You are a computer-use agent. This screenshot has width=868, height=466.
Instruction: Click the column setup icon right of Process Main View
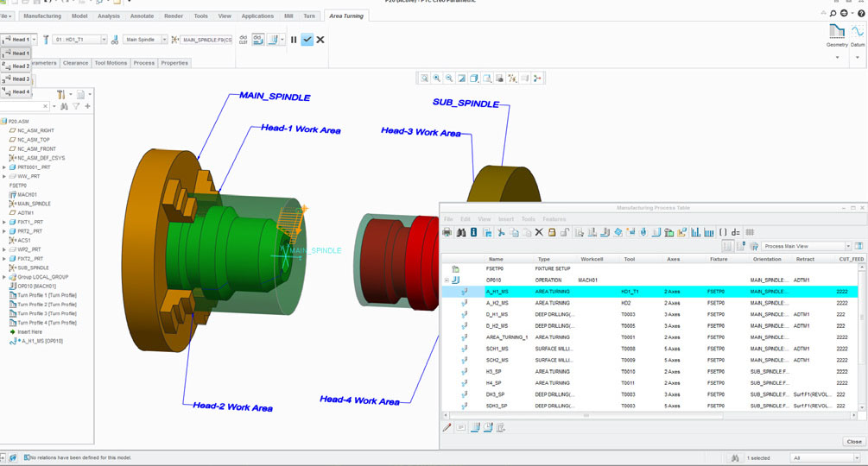859,246
